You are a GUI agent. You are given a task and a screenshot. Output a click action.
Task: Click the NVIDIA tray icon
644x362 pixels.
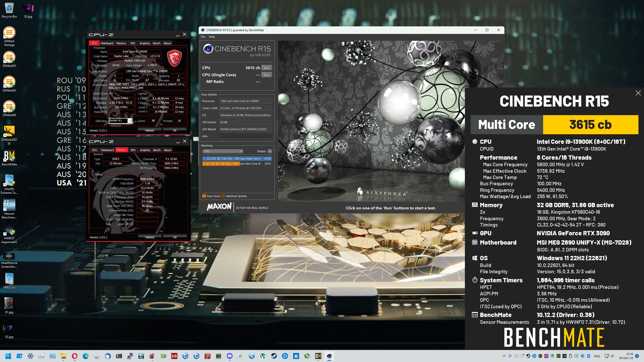[x=565, y=356]
